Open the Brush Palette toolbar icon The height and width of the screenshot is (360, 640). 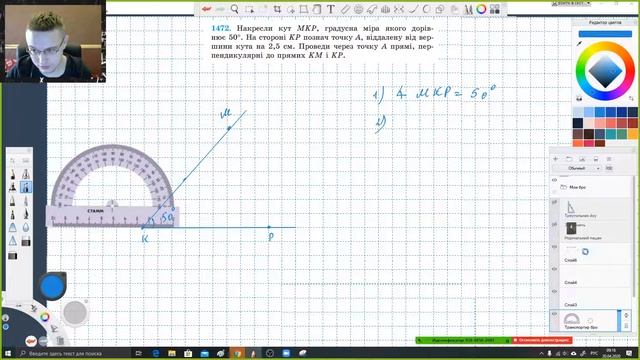tap(468, 9)
